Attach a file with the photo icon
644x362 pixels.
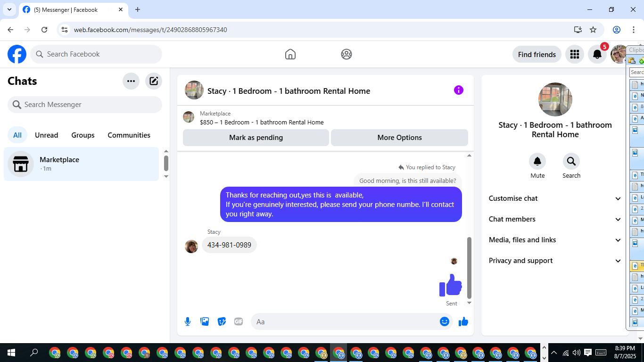205,321
